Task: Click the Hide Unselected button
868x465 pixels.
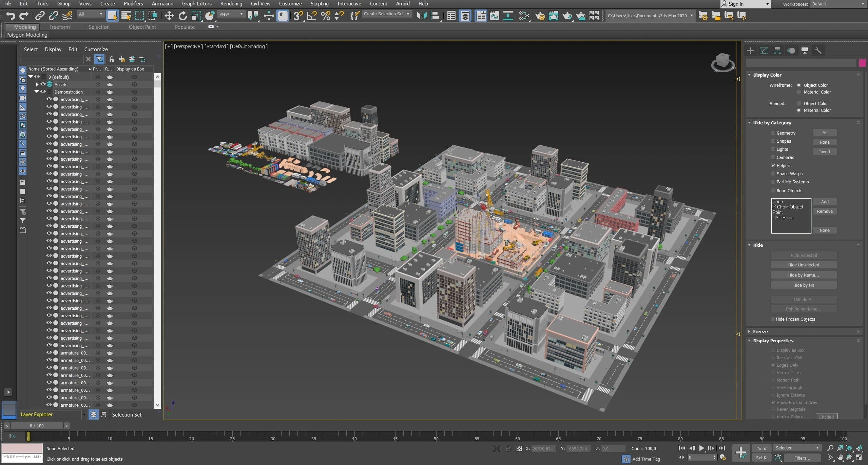Action: (x=803, y=265)
